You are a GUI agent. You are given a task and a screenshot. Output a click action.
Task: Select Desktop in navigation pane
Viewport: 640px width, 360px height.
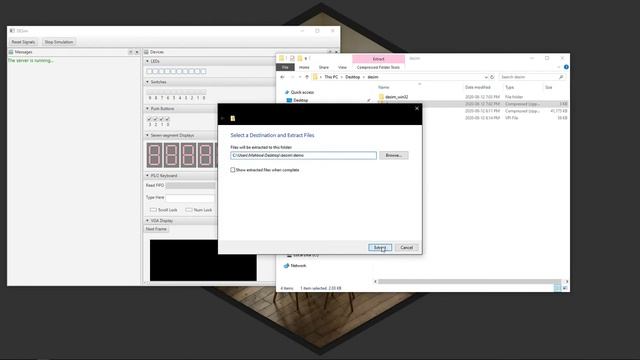[x=300, y=100]
